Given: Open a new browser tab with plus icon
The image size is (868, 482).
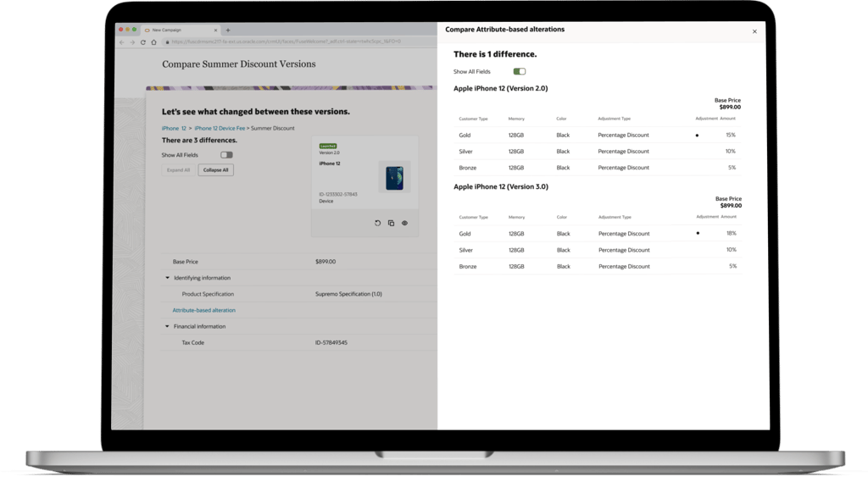Looking at the screenshot, I should click(x=228, y=30).
